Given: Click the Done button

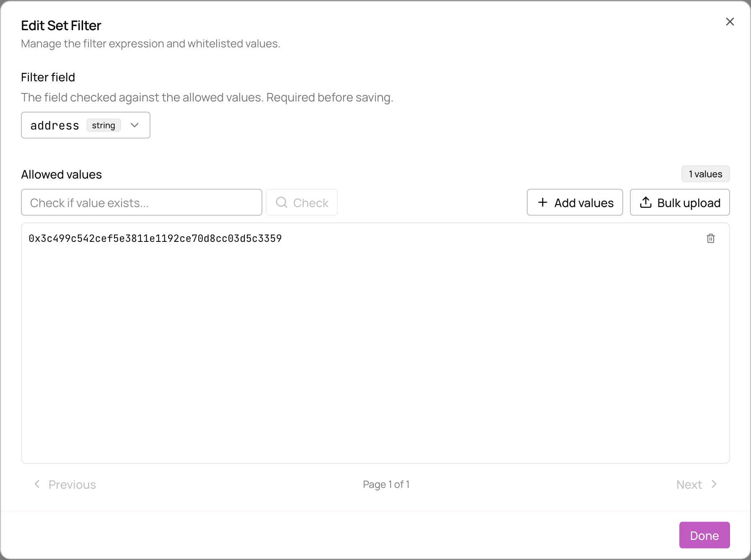Looking at the screenshot, I should tap(704, 535).
